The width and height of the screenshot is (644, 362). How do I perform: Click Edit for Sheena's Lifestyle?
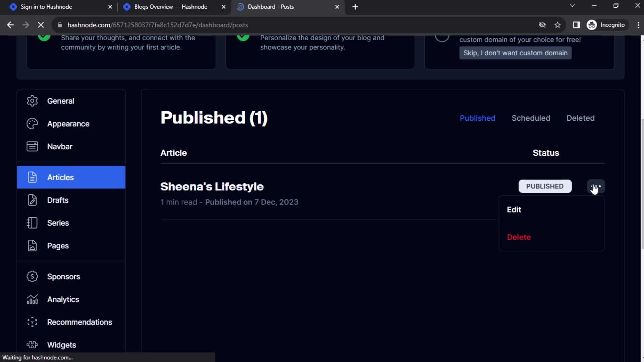tap(514, 209)
